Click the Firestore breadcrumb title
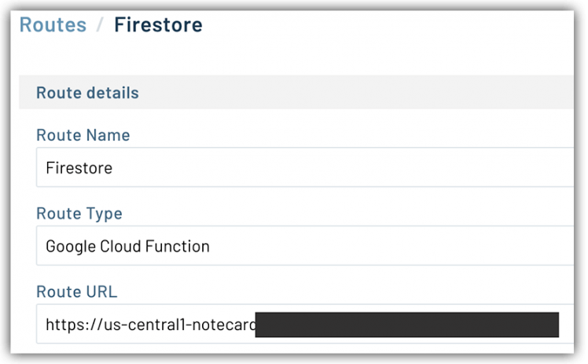The height and width of the screenshot is (364, 588). [x=158, y=25]
